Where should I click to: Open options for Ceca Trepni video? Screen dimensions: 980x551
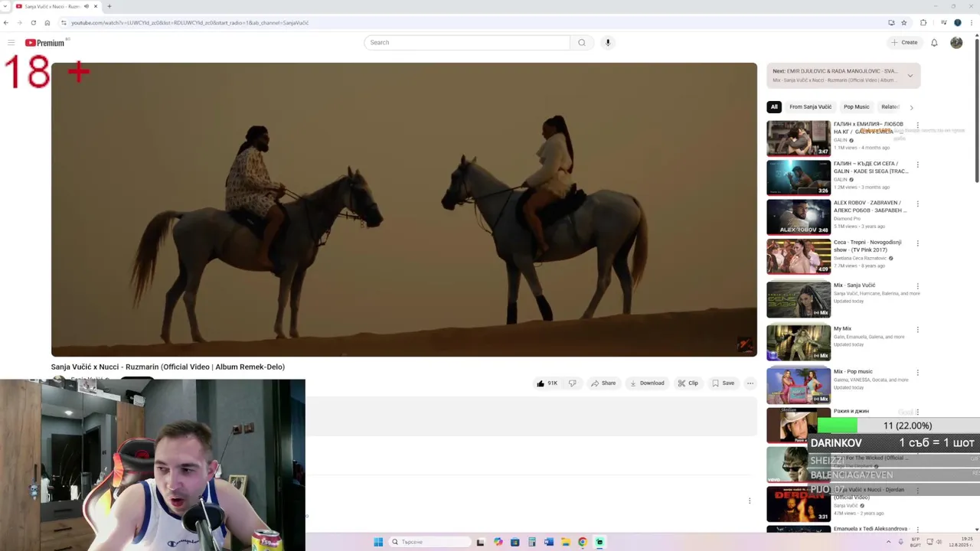tap(917, 243)
